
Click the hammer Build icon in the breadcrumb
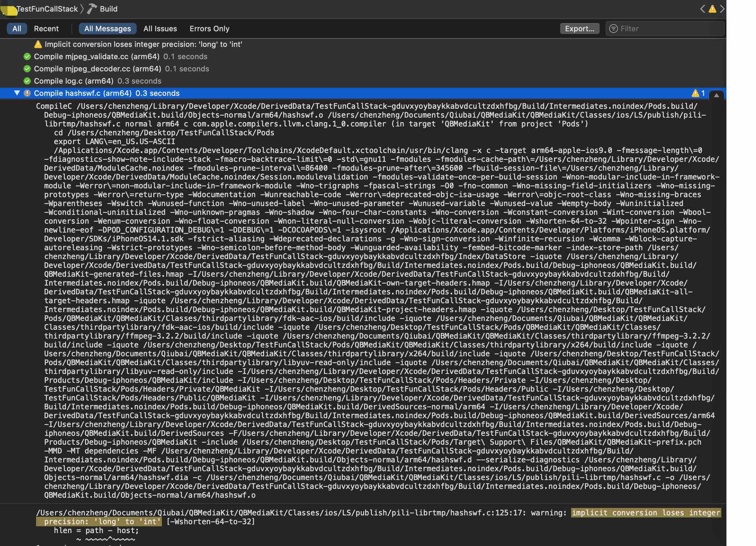(x=92, y=9)
